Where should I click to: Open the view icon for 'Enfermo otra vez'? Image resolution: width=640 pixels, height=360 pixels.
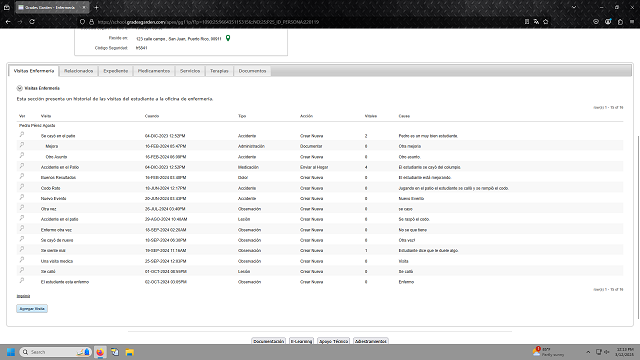tap(22, 229)
